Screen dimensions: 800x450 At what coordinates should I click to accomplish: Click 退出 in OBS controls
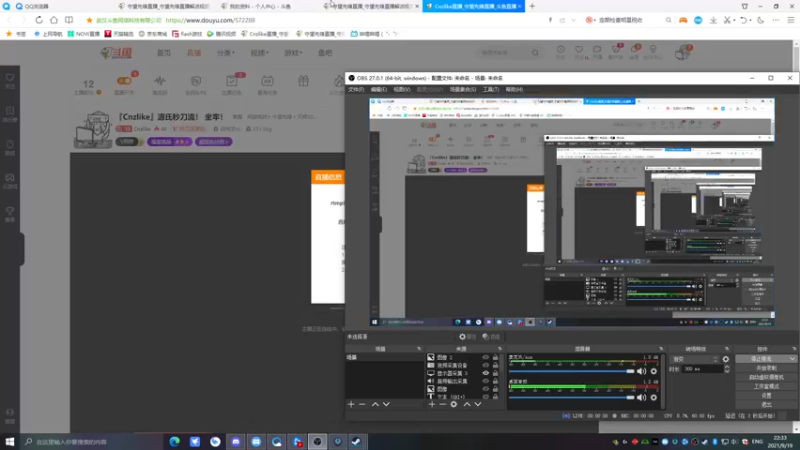[766, 405]
